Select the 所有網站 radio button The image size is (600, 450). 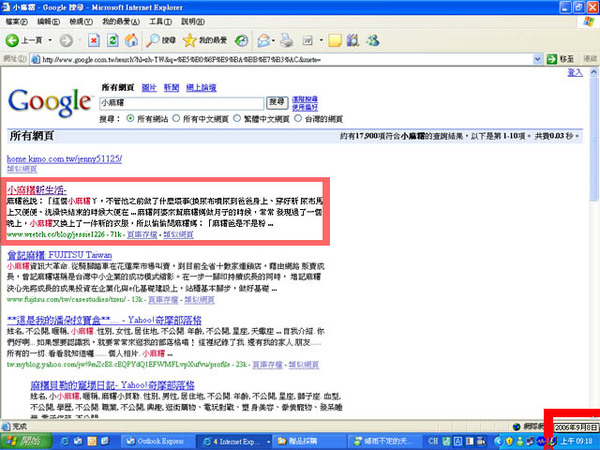pyautogui.click(x=130, y=118)
